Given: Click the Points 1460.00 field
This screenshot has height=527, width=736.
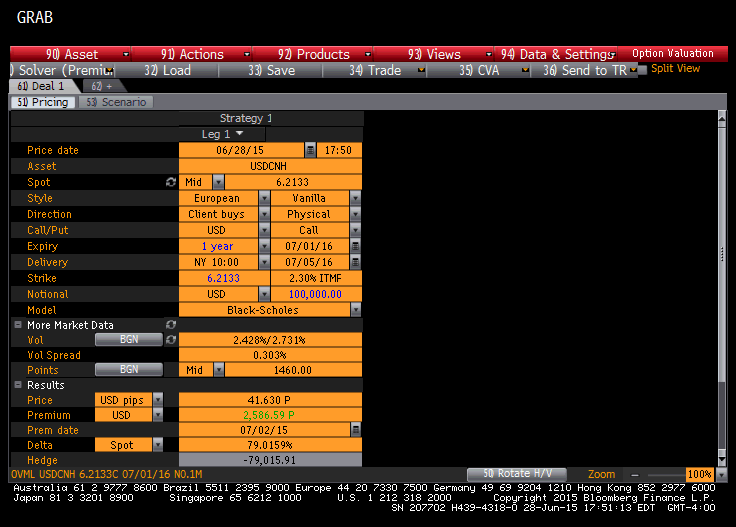Looking at the screenshot, I should point(293,370).
